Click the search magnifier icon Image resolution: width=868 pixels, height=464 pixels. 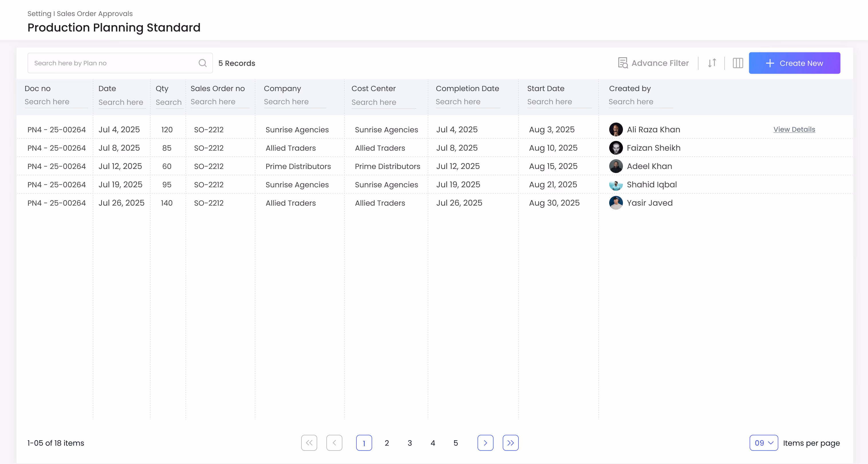[202, 63]
